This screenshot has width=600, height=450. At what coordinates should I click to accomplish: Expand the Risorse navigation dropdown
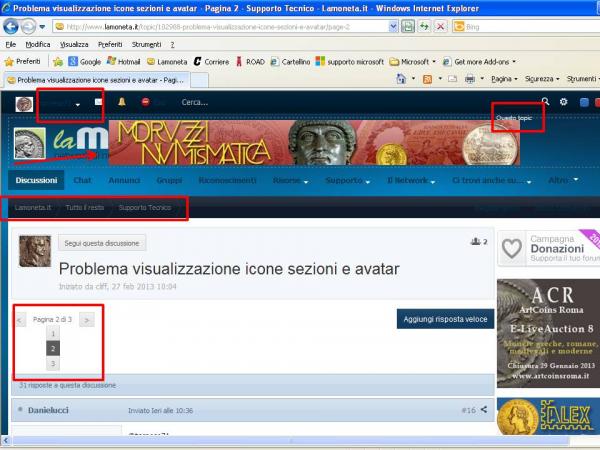291,181
